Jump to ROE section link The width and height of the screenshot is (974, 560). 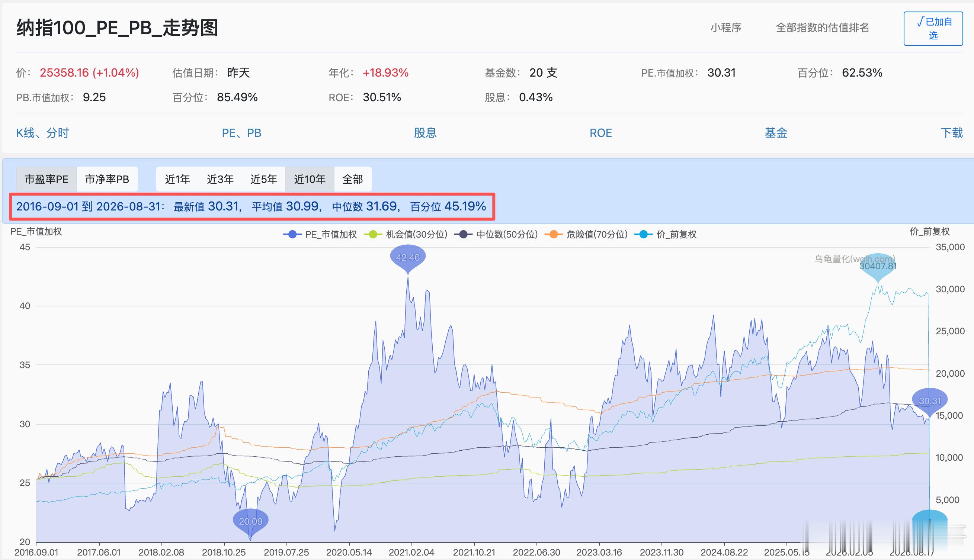point(601,133)
